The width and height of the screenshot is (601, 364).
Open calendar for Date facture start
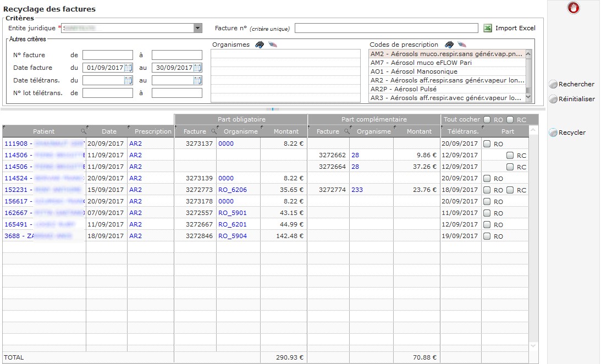pos(129,68)
